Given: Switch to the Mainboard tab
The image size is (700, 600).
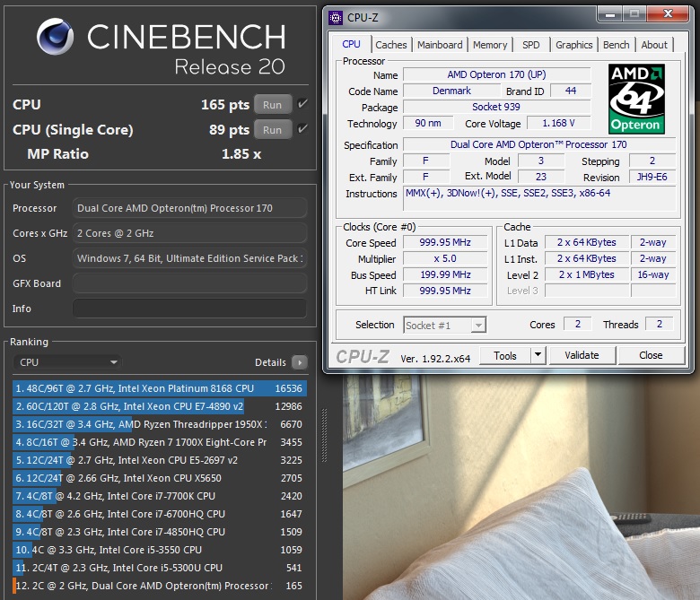Looking at the screenshot, I should pos(440,45).
